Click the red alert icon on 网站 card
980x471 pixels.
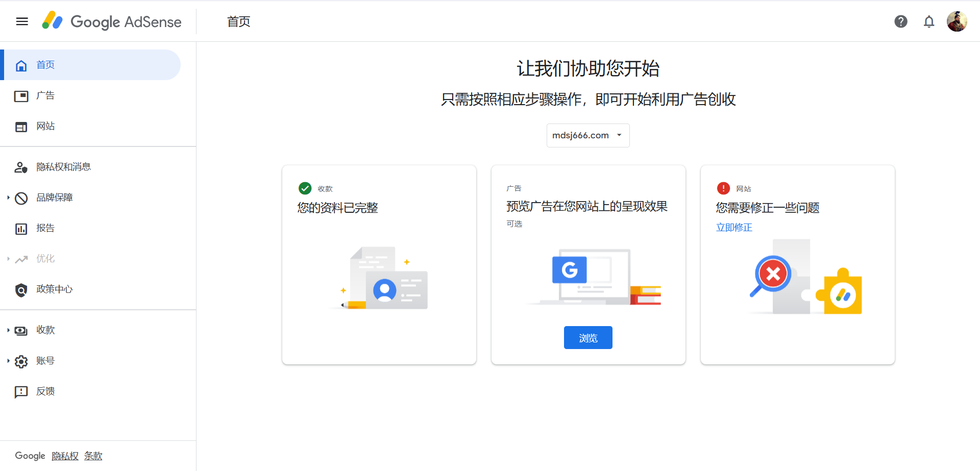[723, 188]
